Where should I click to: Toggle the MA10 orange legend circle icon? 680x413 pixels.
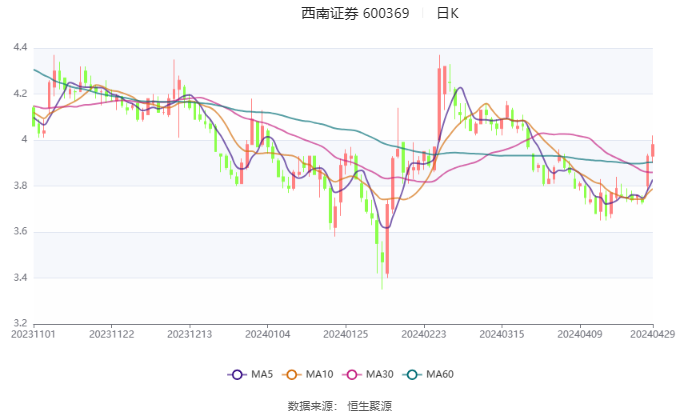tap(291, 374)
